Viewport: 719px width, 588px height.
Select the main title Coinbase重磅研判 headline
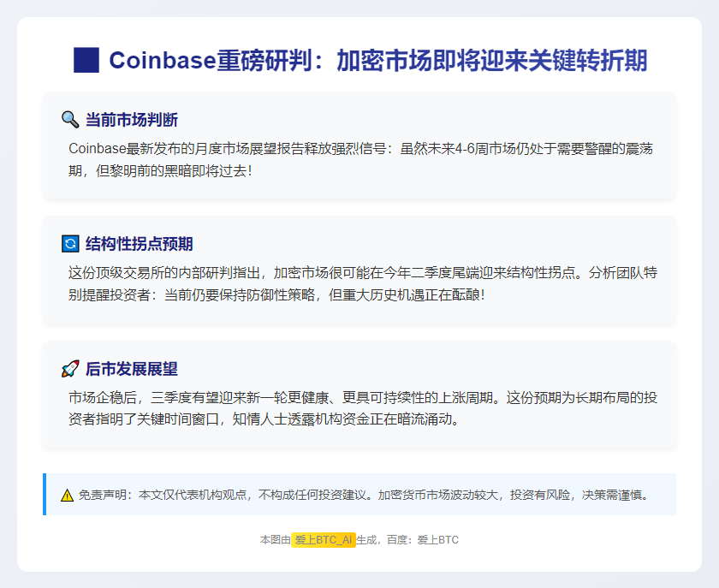point(377,60)
